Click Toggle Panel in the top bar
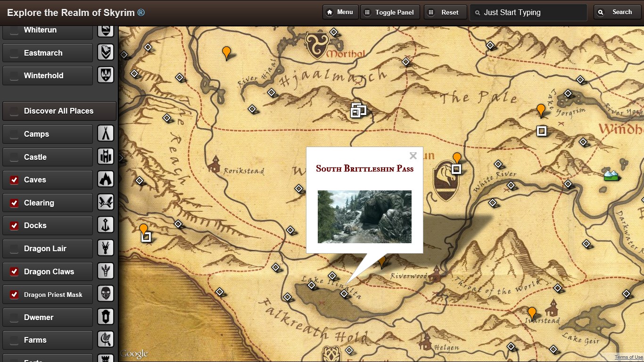 (390, 12)
